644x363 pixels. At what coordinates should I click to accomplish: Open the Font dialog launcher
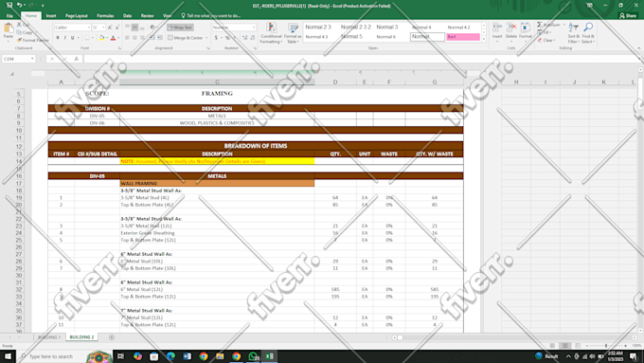[119, 48]
